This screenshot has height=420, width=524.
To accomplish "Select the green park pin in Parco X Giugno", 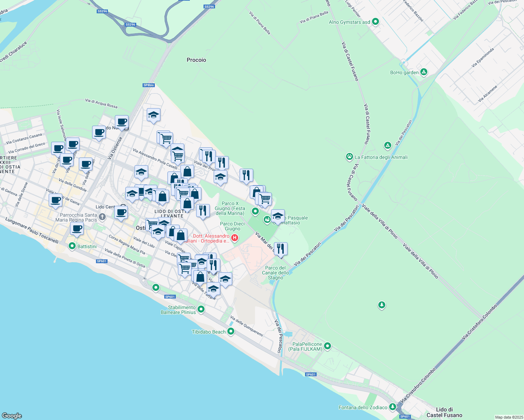I will (255, 211).
